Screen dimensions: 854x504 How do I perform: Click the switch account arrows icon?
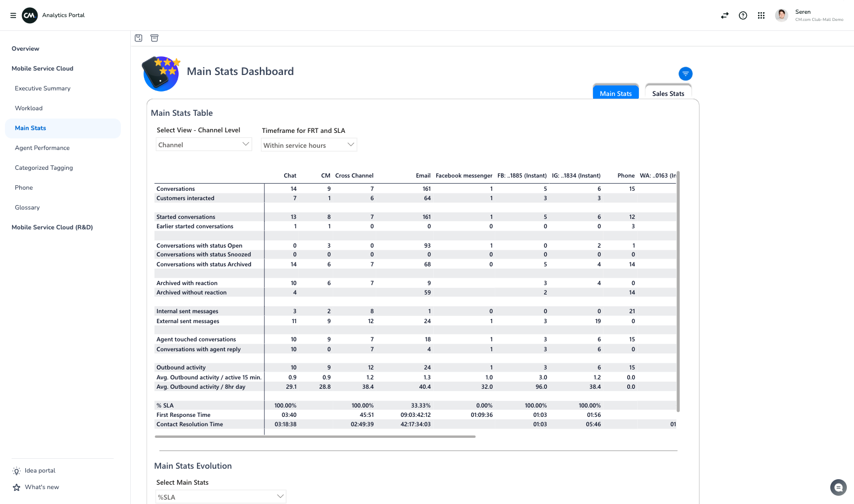pyautogui.click(x=724, y=15)
